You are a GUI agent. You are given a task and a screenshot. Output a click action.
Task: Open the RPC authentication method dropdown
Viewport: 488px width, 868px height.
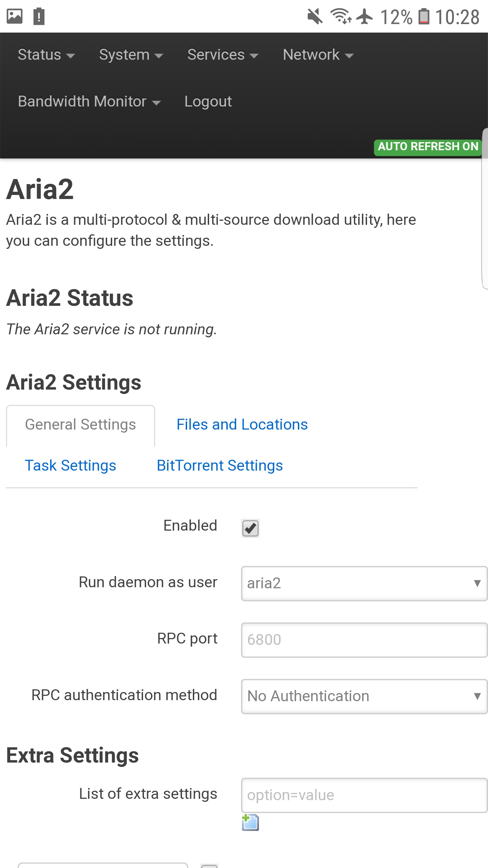tap(364, 696)
